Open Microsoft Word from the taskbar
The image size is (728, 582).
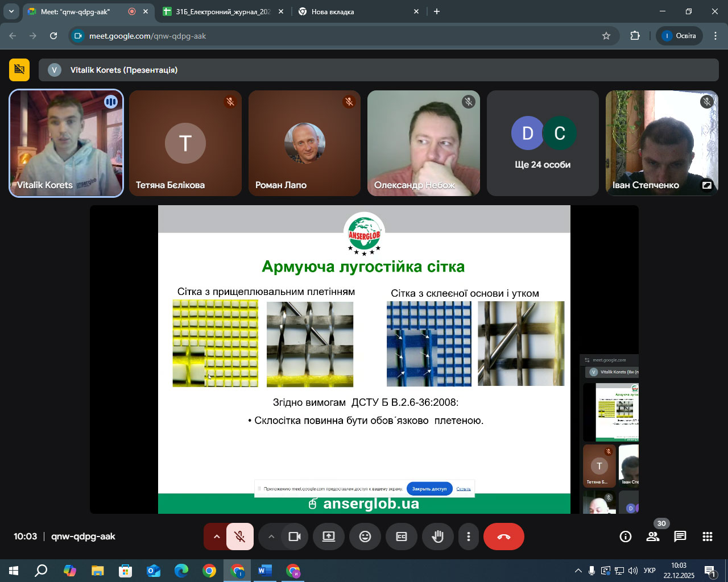(264, 571)
